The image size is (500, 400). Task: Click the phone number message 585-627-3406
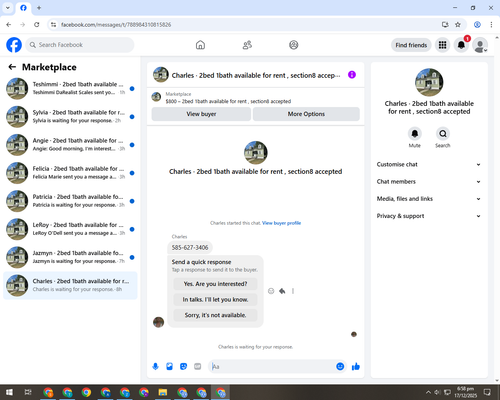pyautogui.click(x=190, y=247)
